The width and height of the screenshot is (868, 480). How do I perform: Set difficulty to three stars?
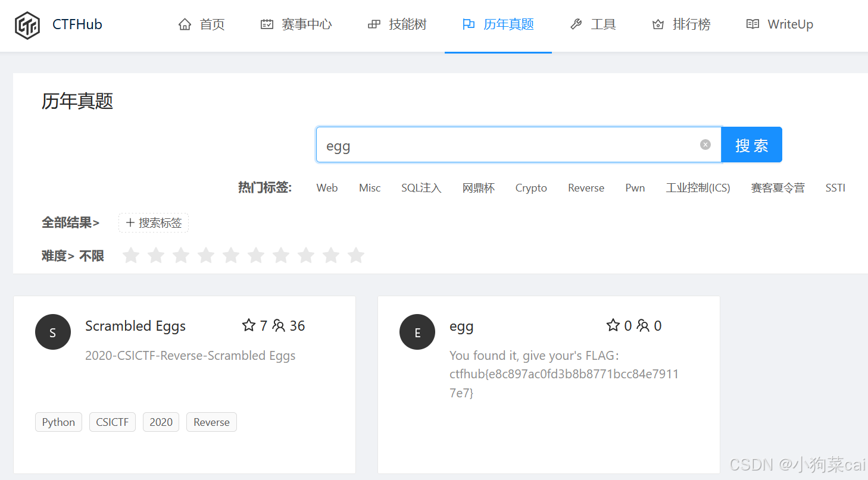181,256
